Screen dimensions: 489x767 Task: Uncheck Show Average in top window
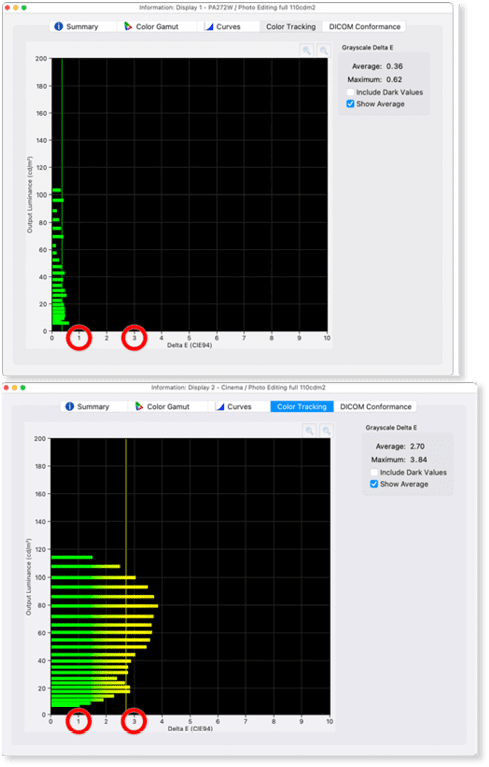click(x=350, y=104)
